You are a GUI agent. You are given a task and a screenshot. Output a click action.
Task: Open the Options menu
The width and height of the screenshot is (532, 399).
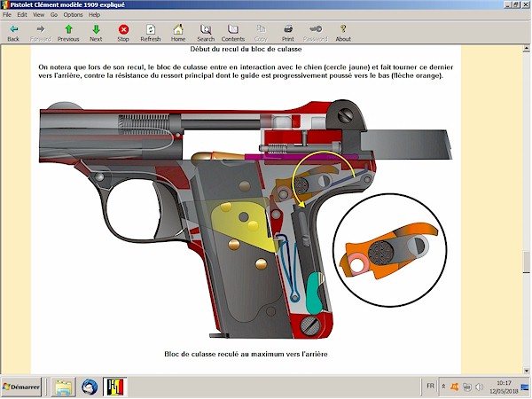coord(73,14)
